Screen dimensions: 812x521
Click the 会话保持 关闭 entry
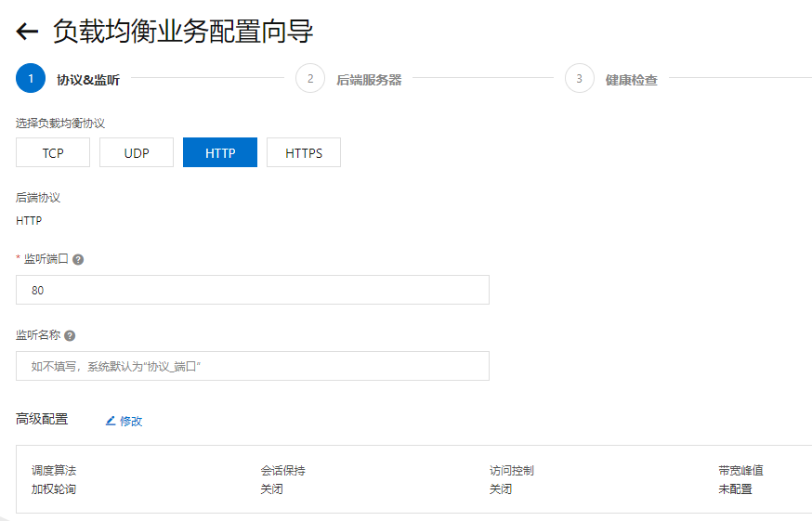point(282,479)
